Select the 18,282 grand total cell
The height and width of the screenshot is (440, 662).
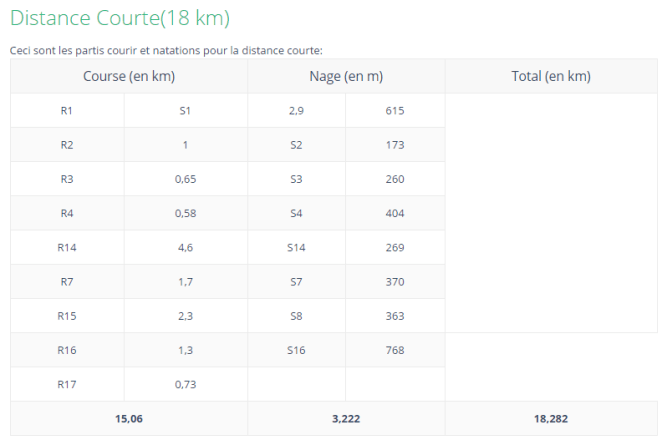550,419
